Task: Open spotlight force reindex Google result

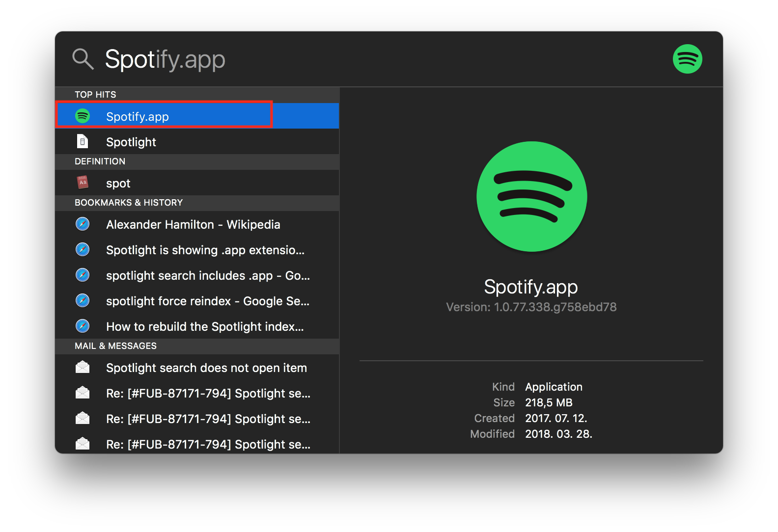Action: click(197, 300)
